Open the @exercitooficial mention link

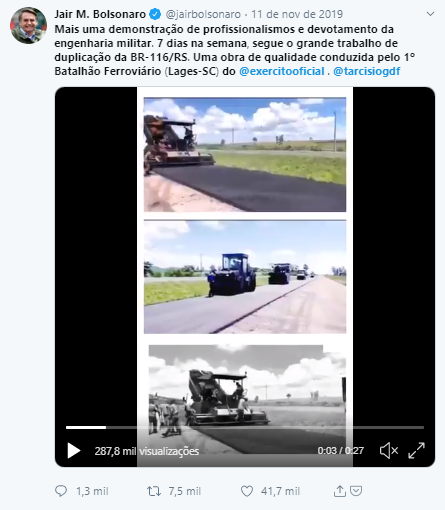click(x=282, y=71)
